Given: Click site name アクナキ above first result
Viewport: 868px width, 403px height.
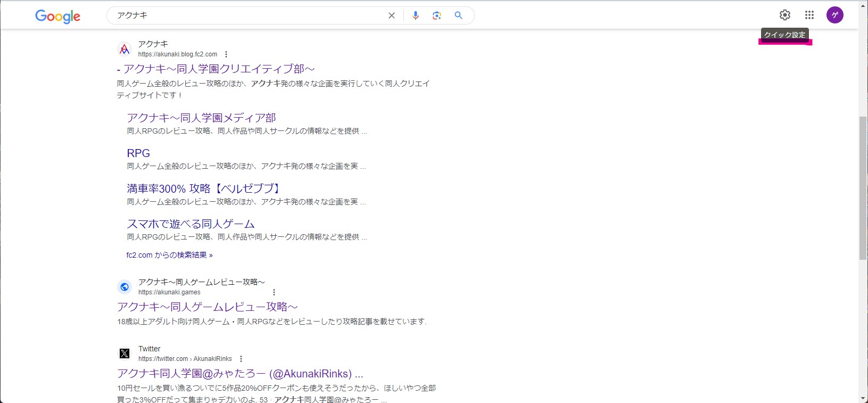Looking at the screenshot, I should pos(153,44).
